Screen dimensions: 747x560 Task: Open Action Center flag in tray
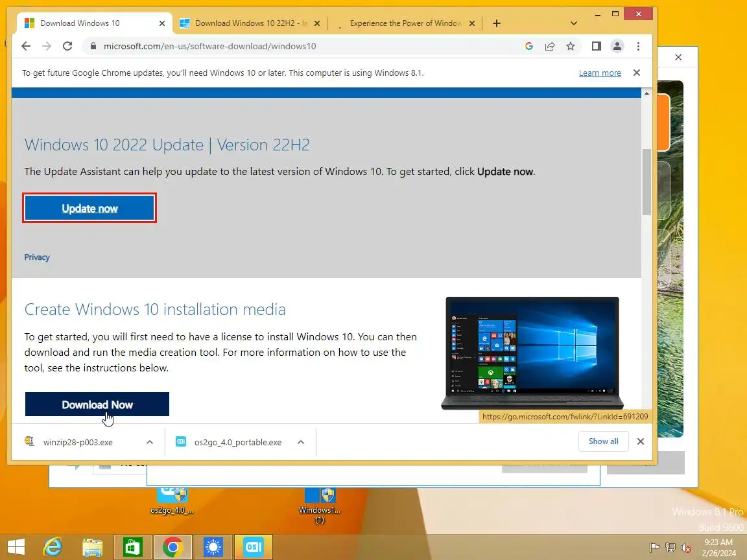pyautogui.click(x=654, y=548)
